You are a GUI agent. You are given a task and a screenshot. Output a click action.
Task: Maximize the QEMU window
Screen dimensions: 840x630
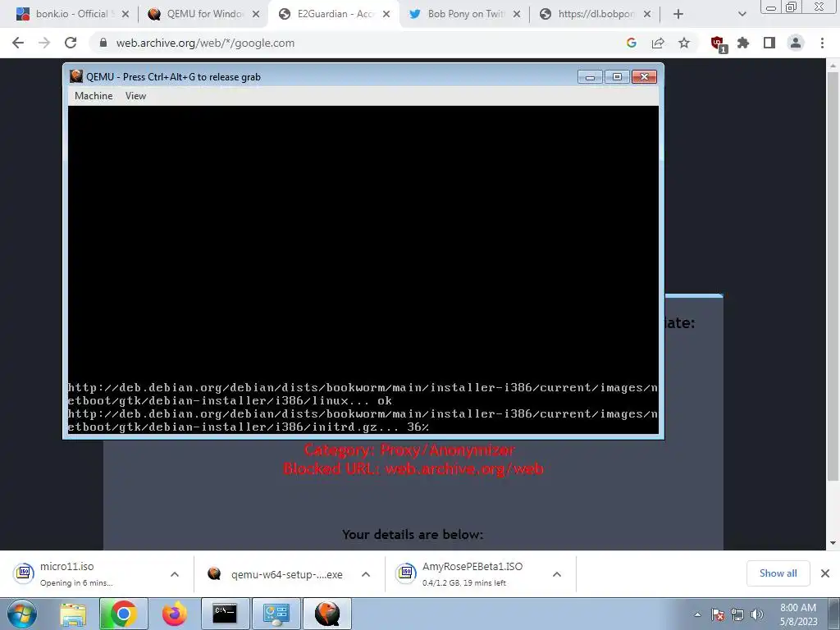(617, 77)
